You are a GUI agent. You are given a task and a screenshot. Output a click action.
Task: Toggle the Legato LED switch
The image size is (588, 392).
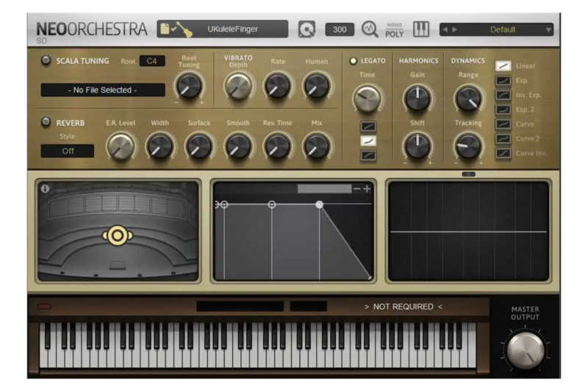pos(354,61)
